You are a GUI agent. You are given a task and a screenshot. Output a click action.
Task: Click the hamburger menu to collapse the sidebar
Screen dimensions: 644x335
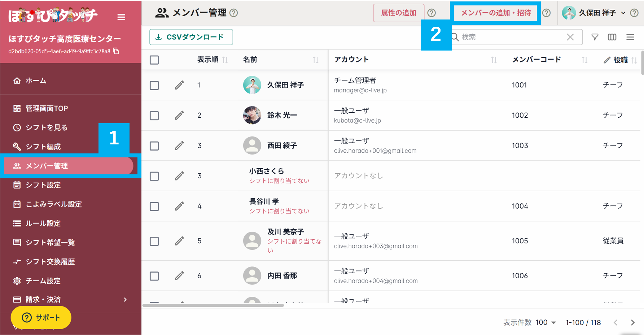tap(121, 17)
